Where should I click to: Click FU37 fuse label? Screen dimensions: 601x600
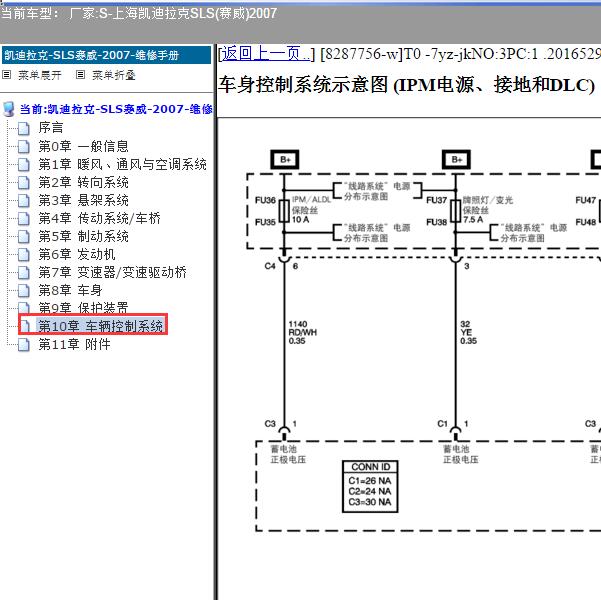click(x=437, y=200)
